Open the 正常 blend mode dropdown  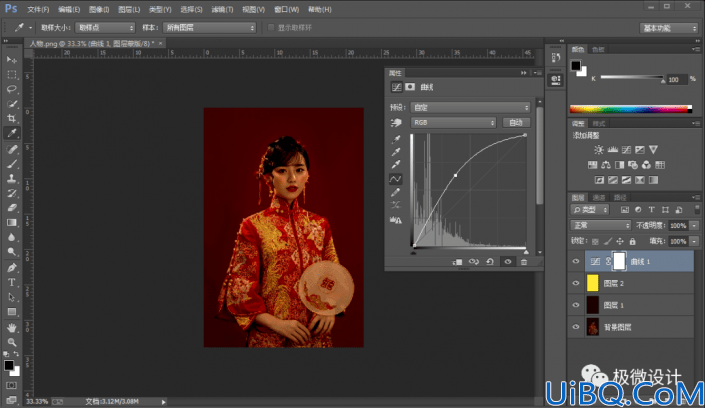pos(601,225)
